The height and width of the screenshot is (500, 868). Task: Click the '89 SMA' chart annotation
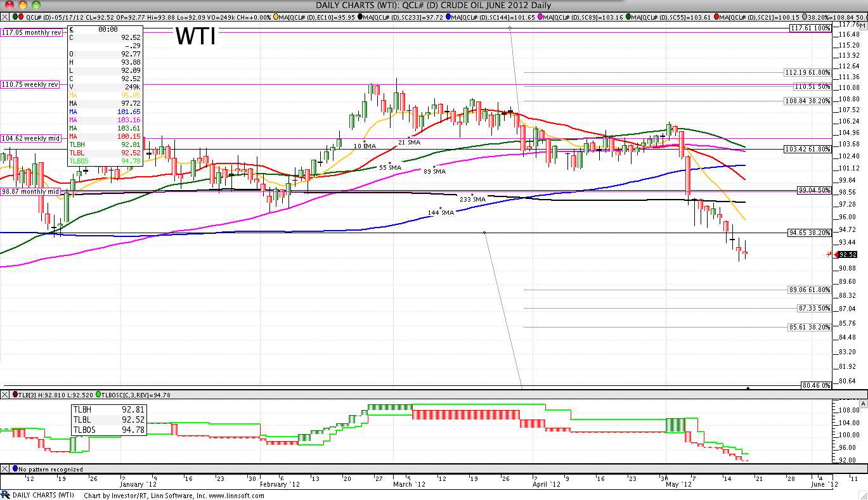tap(434, 171)
